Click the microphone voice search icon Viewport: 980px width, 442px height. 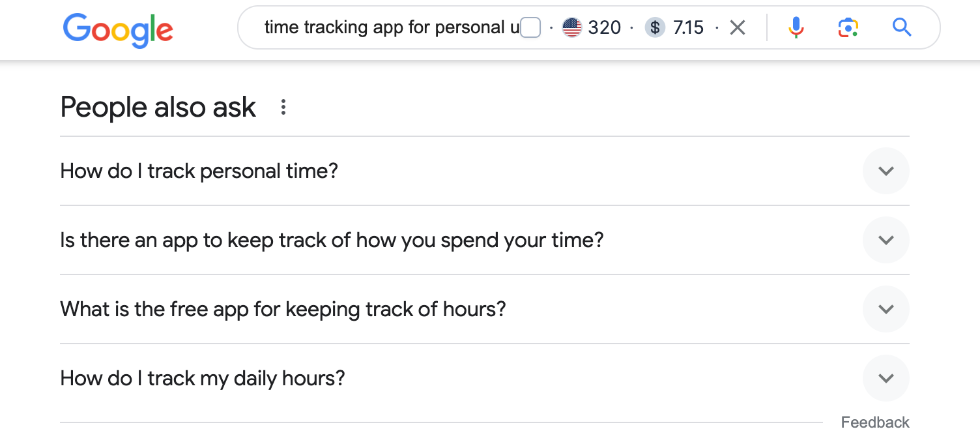click(796, 27)
